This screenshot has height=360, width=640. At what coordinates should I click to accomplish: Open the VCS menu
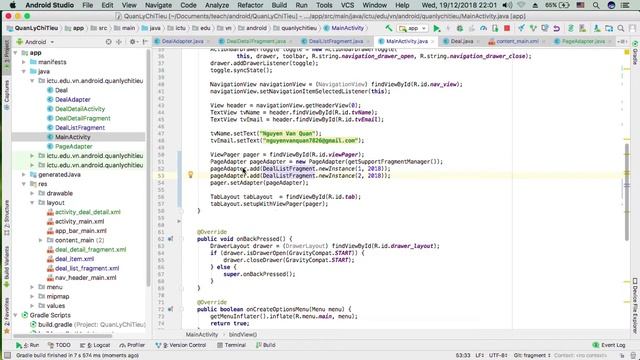point(347,5)
